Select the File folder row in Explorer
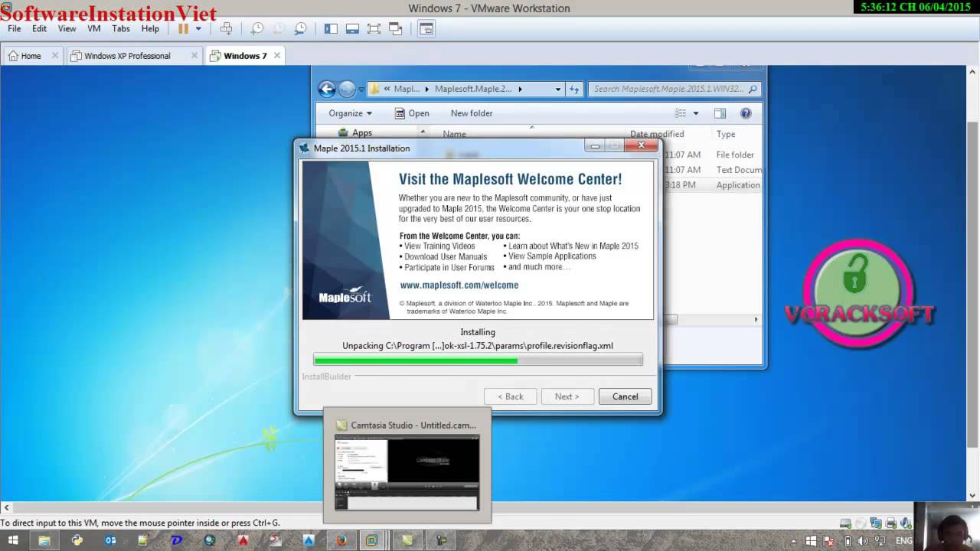The width and height of the screenshot is (980, 551). tap(712, 155)
